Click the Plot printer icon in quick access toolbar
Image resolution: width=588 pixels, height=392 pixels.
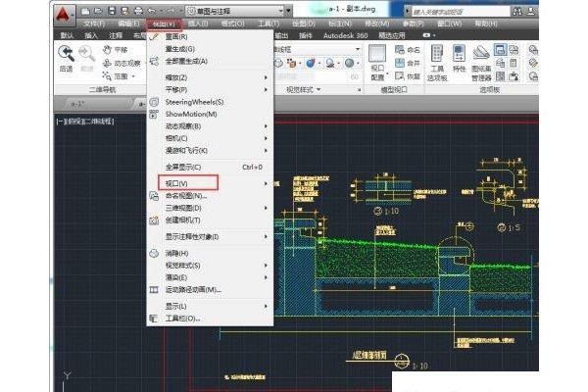(x=138, y=11)
